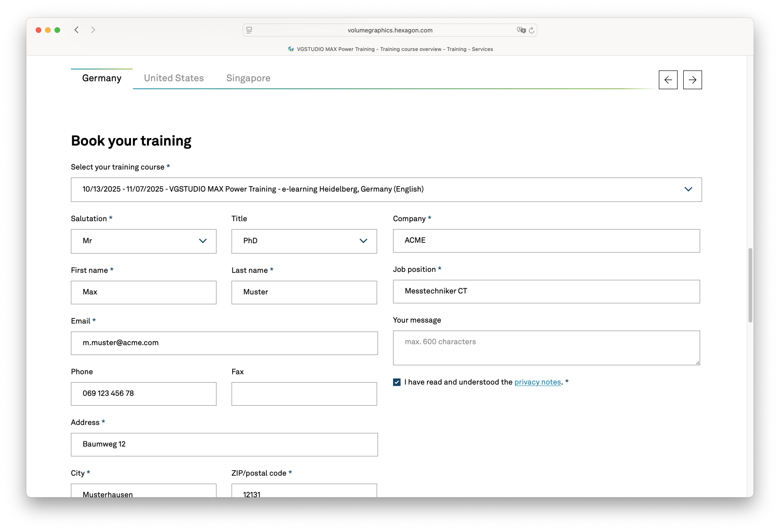The width and height of the screenshot is (780, 532).
Task: Click the Email field m.muster@acme.com
Action: 224,343
